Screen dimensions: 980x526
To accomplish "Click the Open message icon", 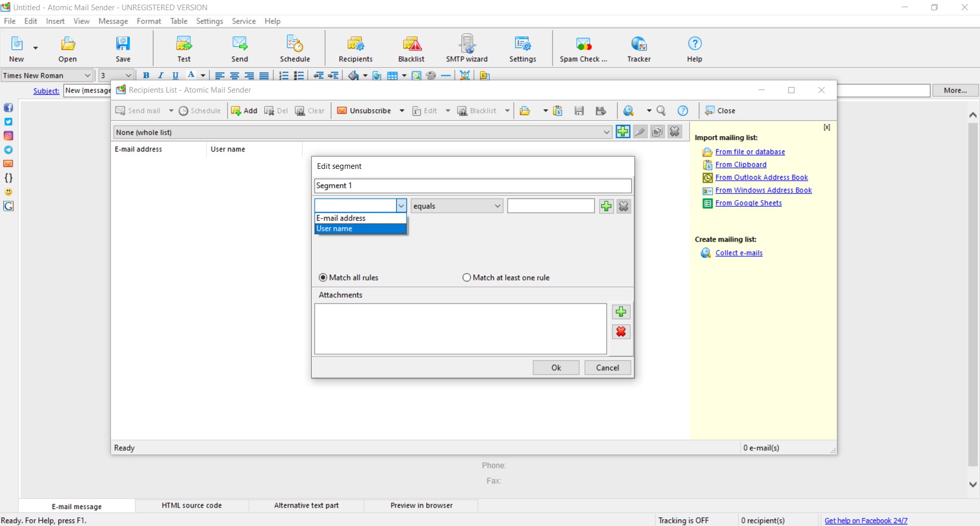I will pyautogui.click(x=67, y=49).
